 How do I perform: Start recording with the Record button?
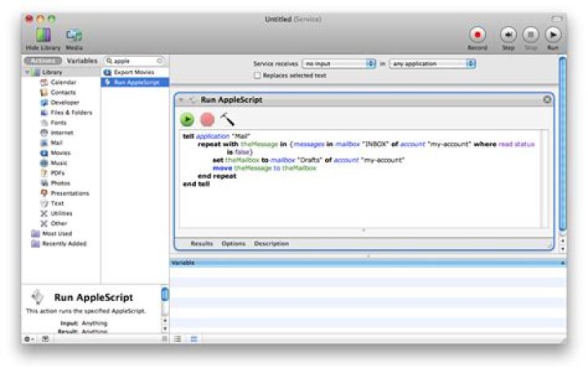(x=478, y=35)
